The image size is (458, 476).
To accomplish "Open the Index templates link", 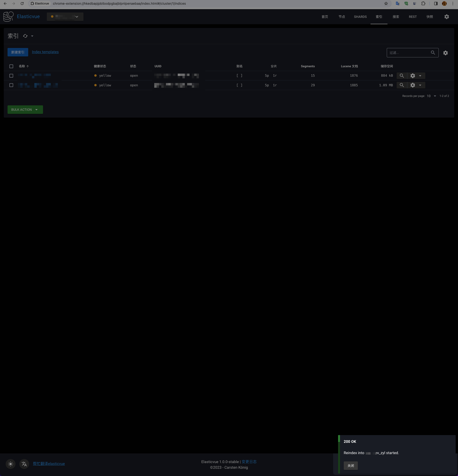I will tap(45, 52).
